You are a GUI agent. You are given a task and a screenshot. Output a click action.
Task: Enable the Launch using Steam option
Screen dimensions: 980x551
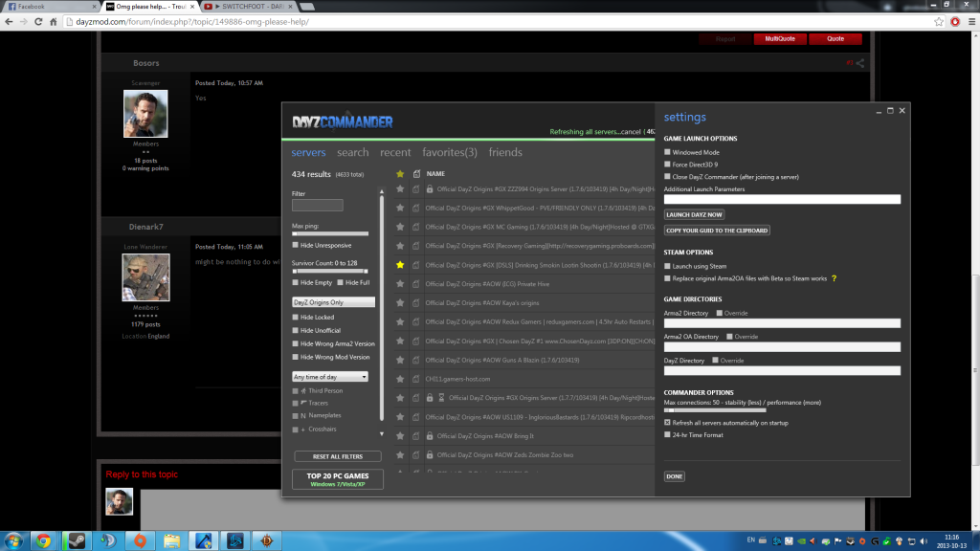tap(668, 266)
